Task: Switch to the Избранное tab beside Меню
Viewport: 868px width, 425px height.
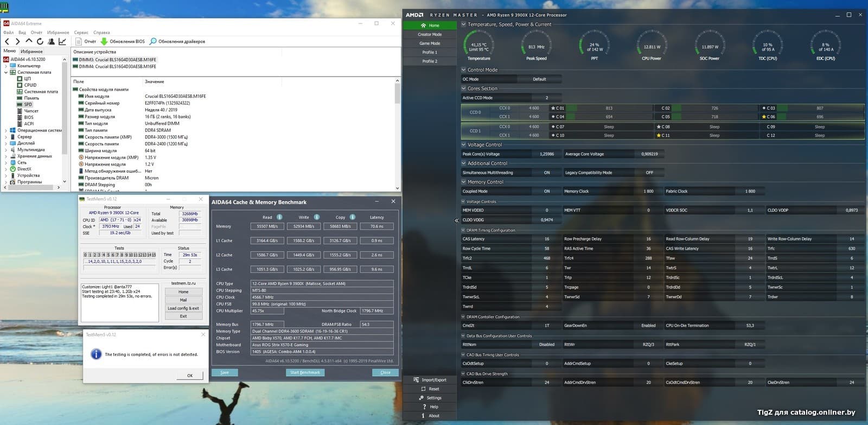Action: (x=31, y=52)
